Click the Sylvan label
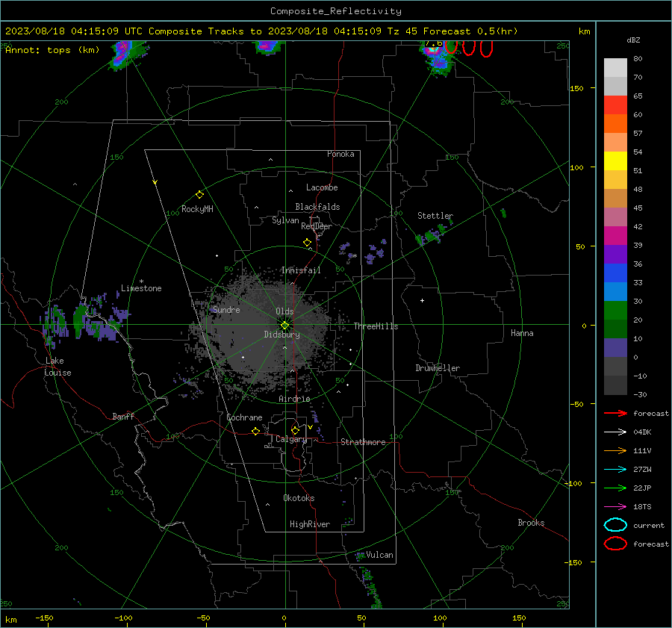 (285, 221)
